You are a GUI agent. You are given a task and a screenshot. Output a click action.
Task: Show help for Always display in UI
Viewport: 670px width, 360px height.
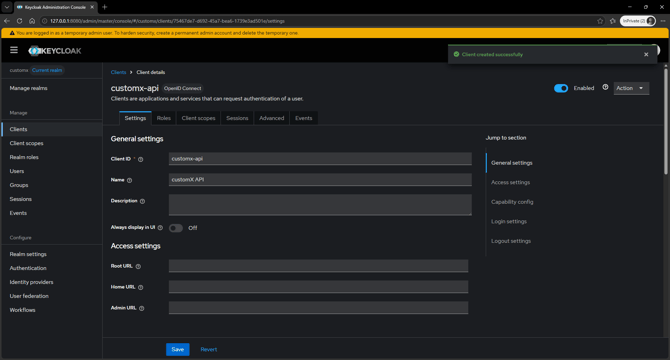tap(160, 228)
